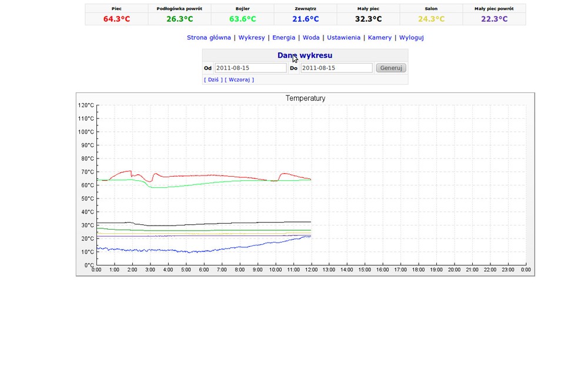Click the 120°C label on temperature axis

[86, 105]
